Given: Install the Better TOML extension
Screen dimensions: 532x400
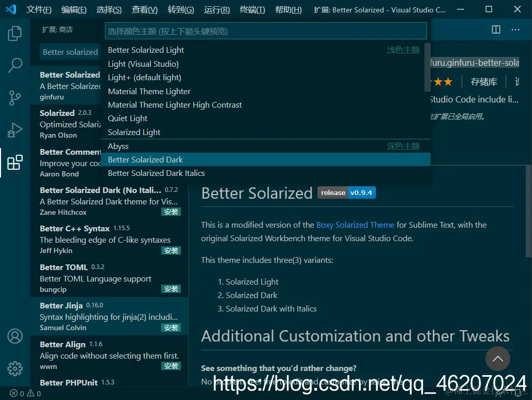Looking at the screenshot, I should (x=171, y=289).
